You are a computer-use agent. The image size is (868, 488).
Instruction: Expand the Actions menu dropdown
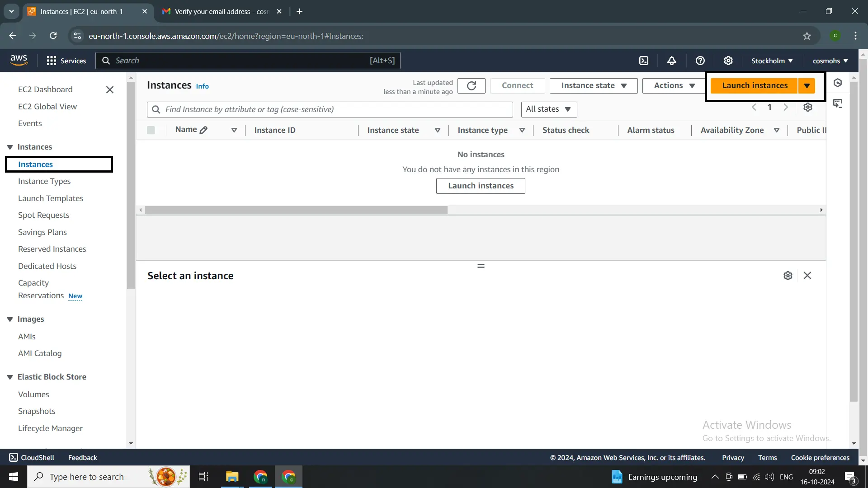[674, 85]
